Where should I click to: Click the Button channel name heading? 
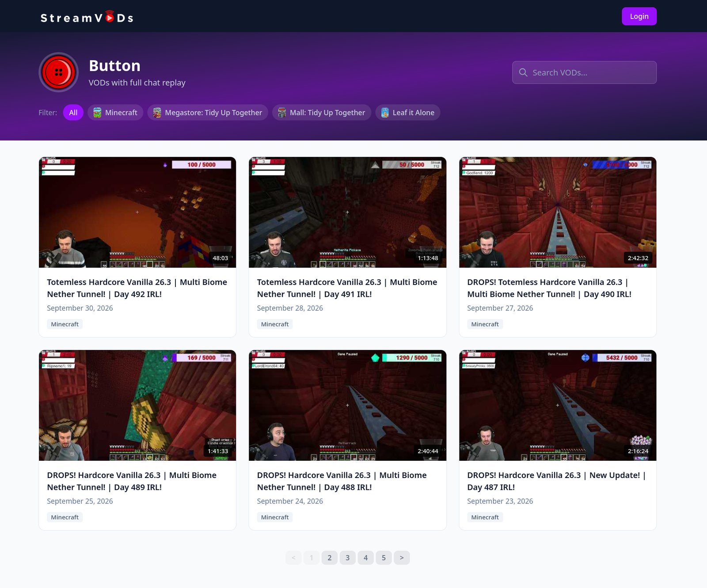coord(115,66)
